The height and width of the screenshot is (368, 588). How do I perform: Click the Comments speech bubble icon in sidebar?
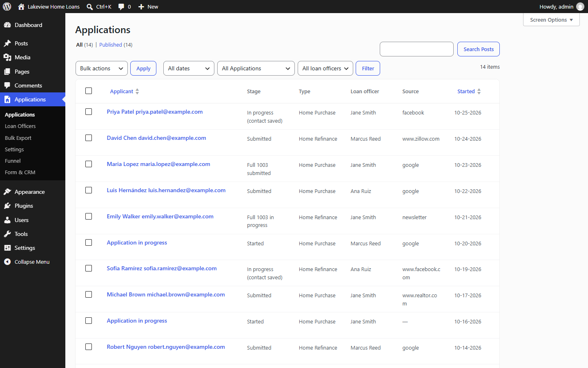7,85
